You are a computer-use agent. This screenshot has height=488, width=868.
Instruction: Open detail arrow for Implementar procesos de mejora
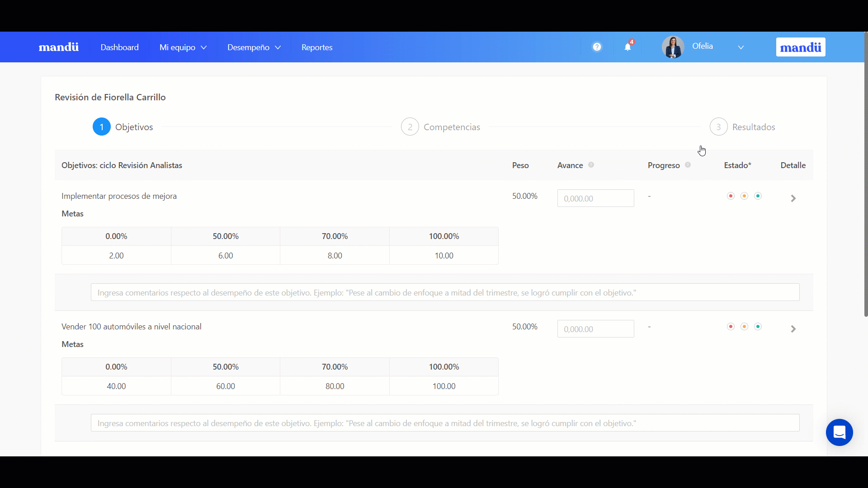(x=793, y=198)
